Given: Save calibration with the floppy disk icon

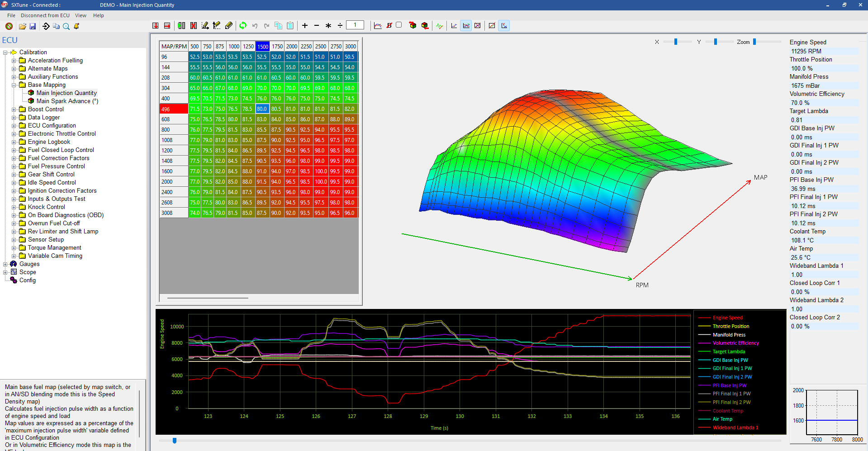Looking at the screenshot, I should (x=33, y=26).
